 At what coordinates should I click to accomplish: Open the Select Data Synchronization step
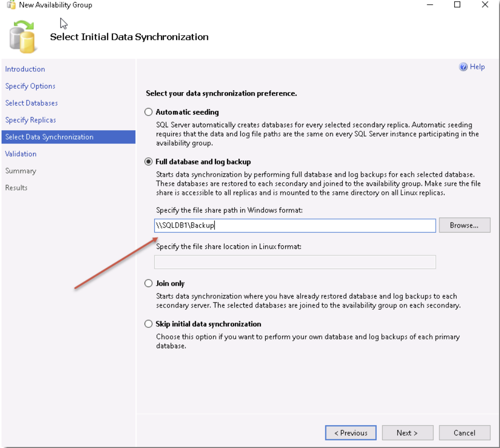(x=68, y=137)
